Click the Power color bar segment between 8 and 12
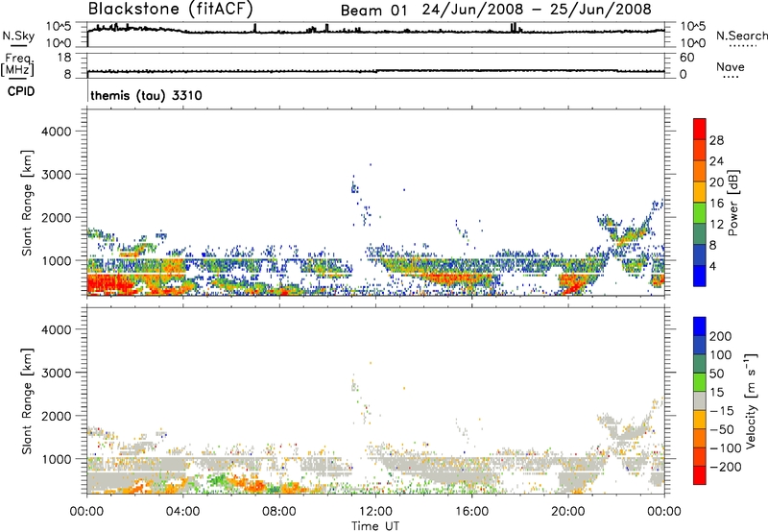Viewport: 768px width, 532px height. (x=700, y=233)
